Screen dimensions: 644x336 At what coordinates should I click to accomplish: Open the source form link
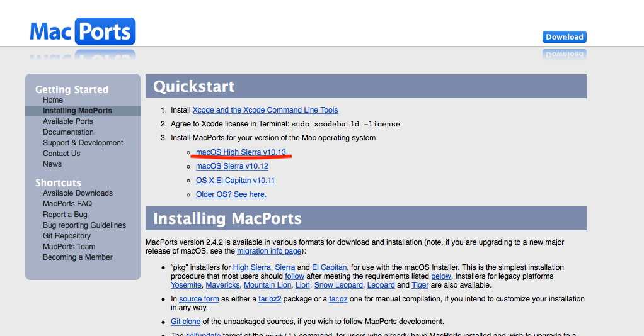coord(198,299)
